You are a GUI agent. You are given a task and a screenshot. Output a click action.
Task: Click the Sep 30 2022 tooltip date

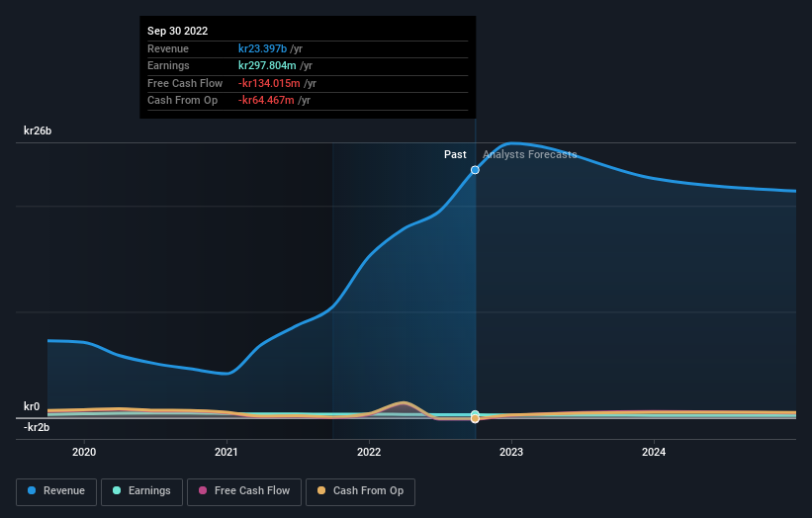click(178, 31)
